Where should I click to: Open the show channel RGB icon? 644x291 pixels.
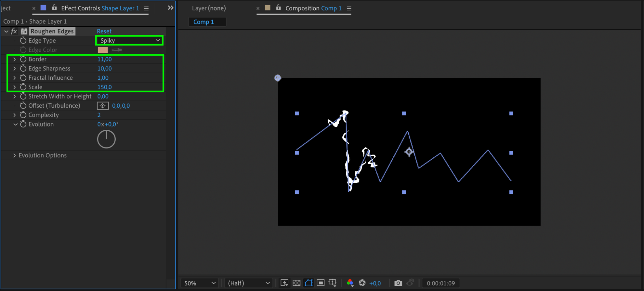350,283
